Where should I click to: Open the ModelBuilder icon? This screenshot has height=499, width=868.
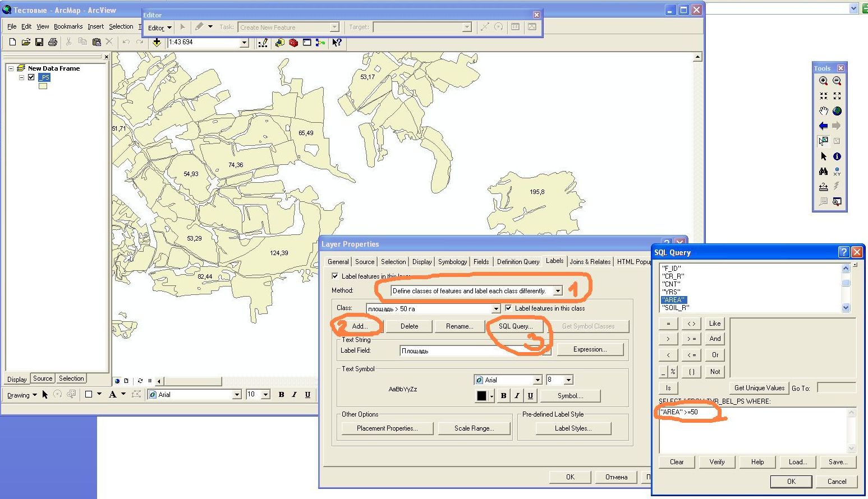[x=320, y=42]
